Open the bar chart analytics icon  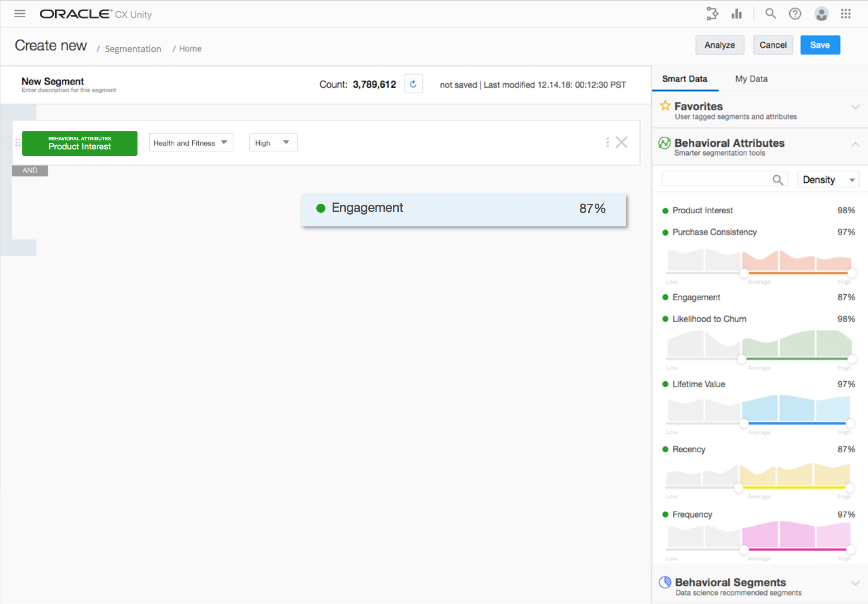(x=736, y=14)
